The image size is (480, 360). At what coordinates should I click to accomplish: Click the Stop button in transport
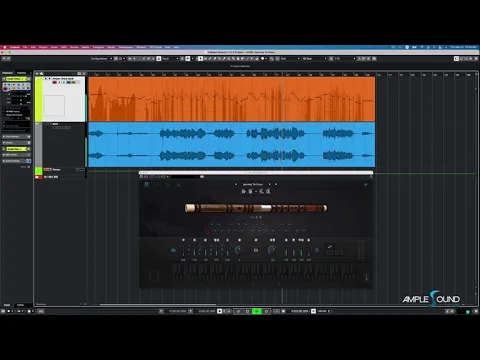click(247, 311)
